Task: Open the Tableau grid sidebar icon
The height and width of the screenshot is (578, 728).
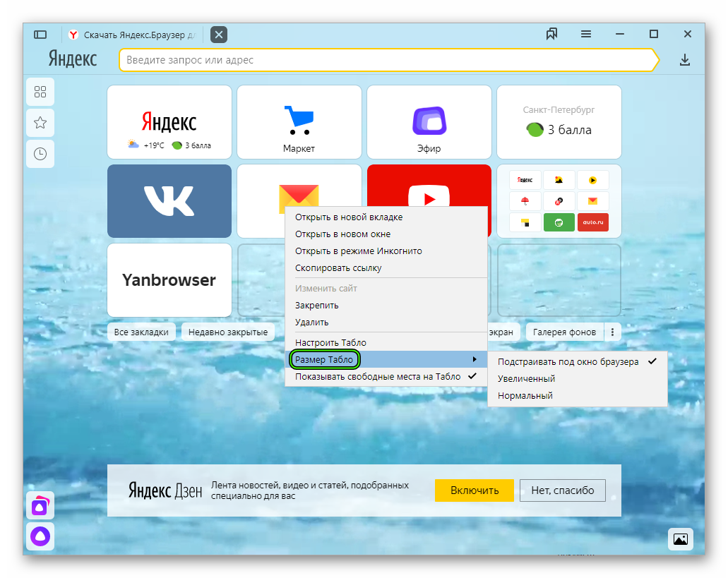Action: point(40,92)
